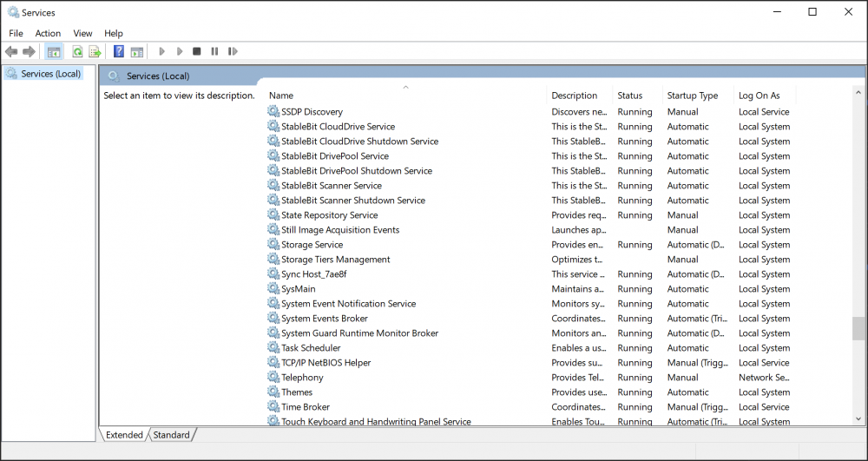Viewport: 868px width, 461px height.
Task: Click gear icon of SysMain row
Action: click(273, 288)
